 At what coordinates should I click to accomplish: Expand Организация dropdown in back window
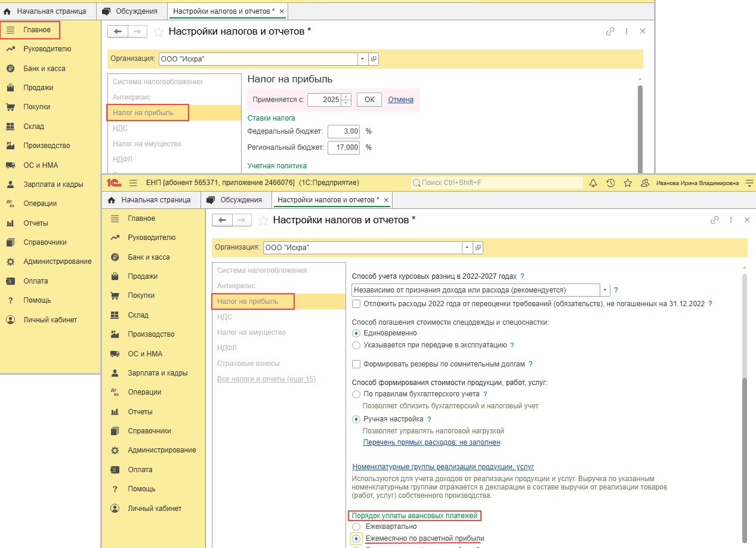click(362, 59)
